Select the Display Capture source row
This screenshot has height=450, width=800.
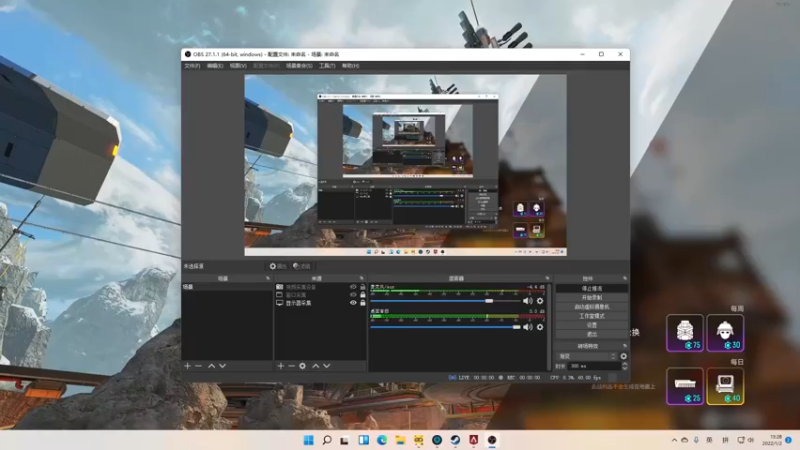click(320, 303)
